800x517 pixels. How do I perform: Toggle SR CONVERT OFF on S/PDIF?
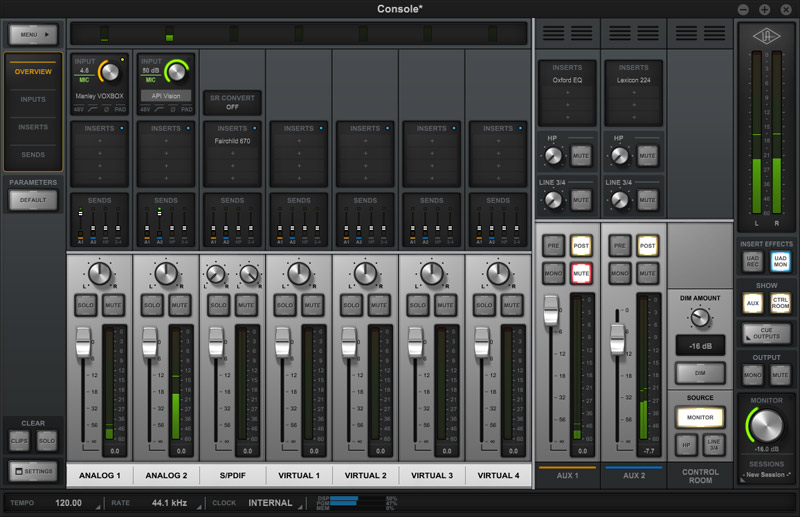coord(232,102)
